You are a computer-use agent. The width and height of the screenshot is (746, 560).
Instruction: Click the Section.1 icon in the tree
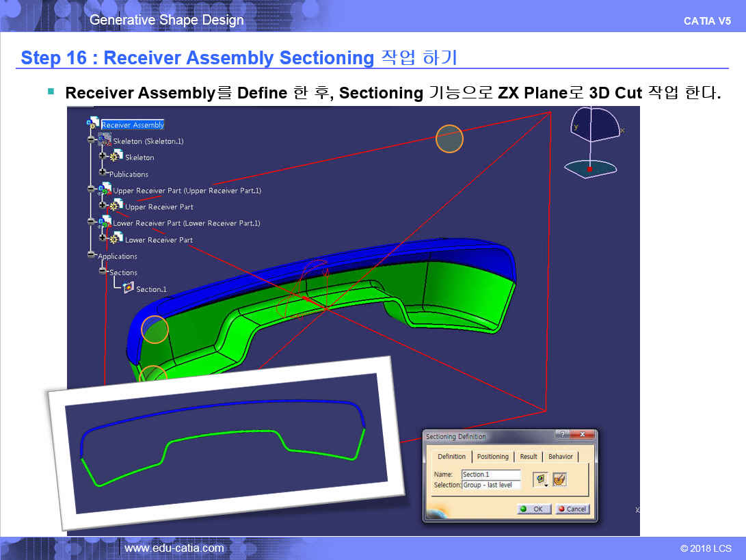pyautogui.click(x=128, y=289)
